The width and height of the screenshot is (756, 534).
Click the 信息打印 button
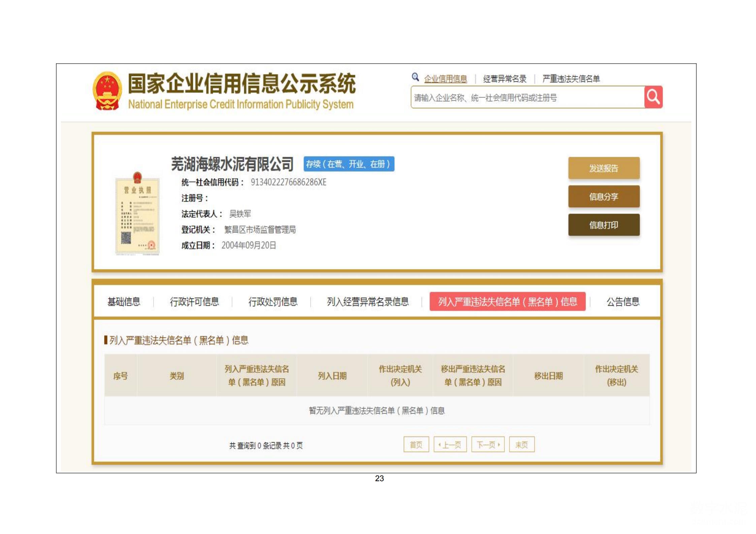coord(603,225)
